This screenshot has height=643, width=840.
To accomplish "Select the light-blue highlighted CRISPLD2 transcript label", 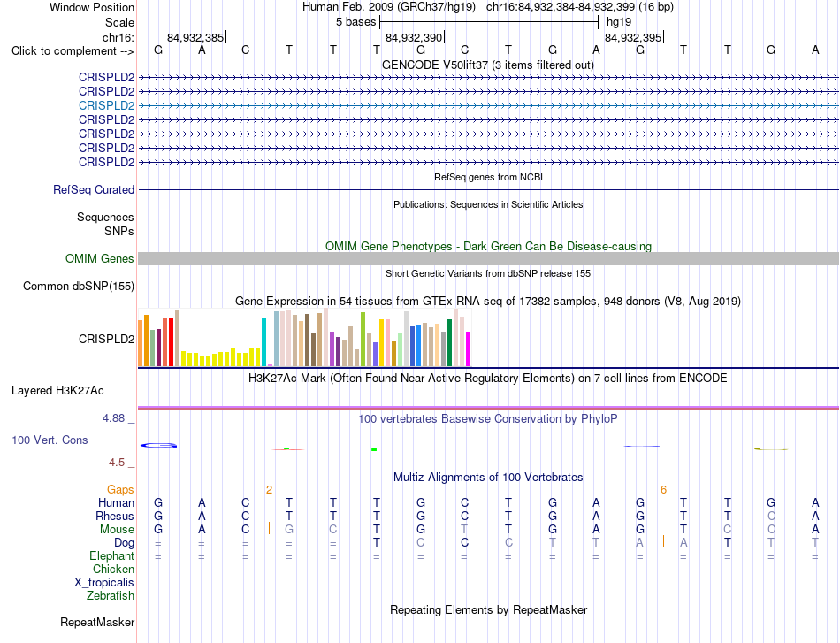I will click(106, 105).
